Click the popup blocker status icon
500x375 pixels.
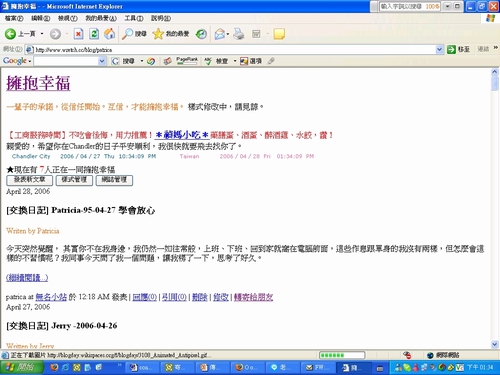(407, 355)
